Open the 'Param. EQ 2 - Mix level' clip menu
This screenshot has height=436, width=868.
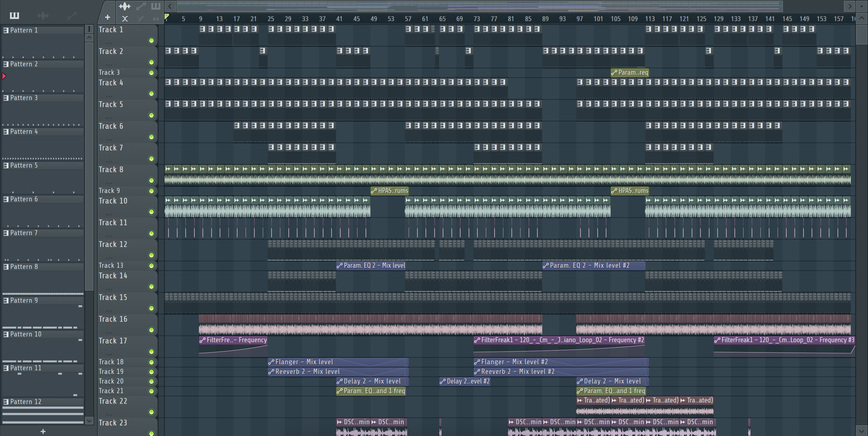coord(340,266)
